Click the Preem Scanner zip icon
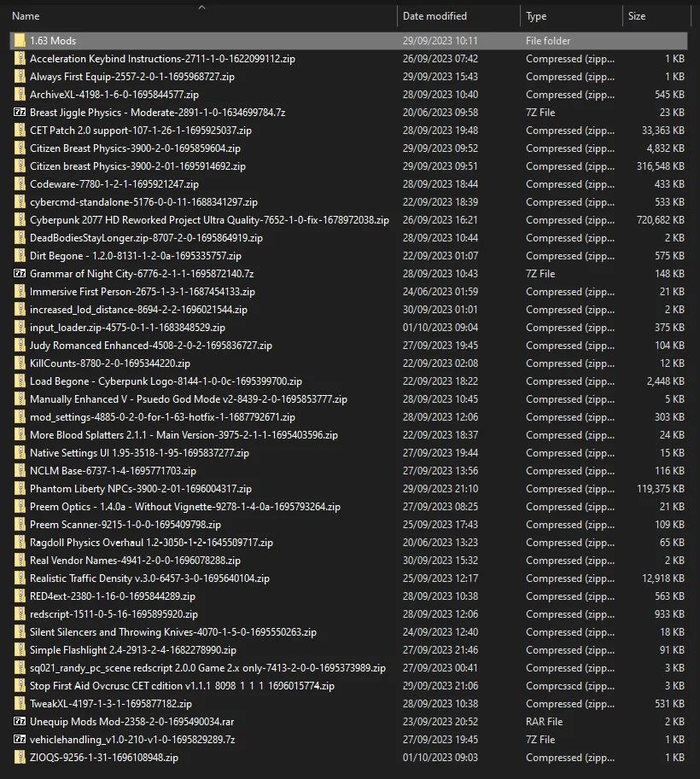Viewport: 700px width, 779px height. point(20,524)
